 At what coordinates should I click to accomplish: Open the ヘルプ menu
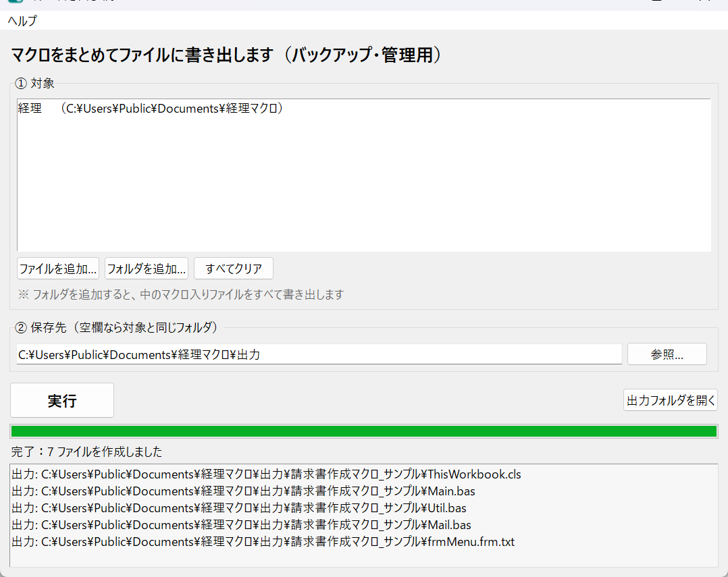[22, 21]
